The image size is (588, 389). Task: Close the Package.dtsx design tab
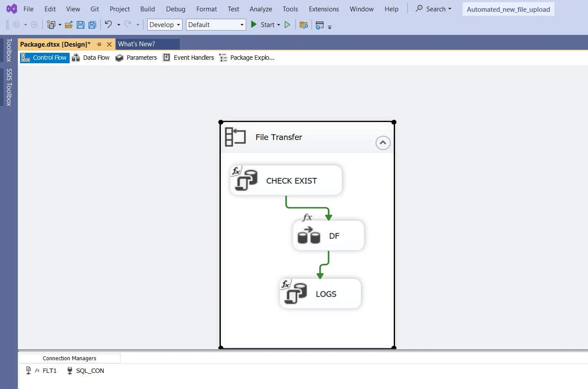pos(109,44)
